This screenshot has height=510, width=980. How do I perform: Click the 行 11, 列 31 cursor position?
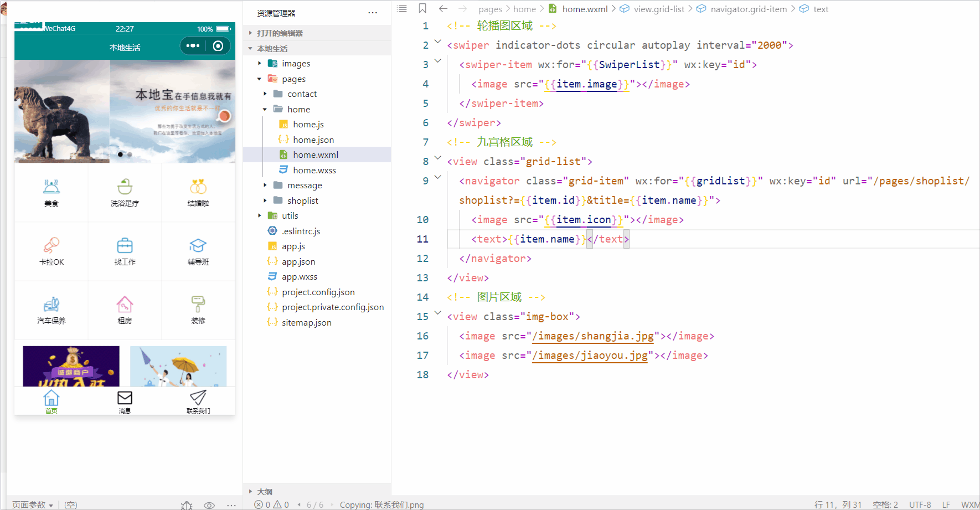coord(838,504)
